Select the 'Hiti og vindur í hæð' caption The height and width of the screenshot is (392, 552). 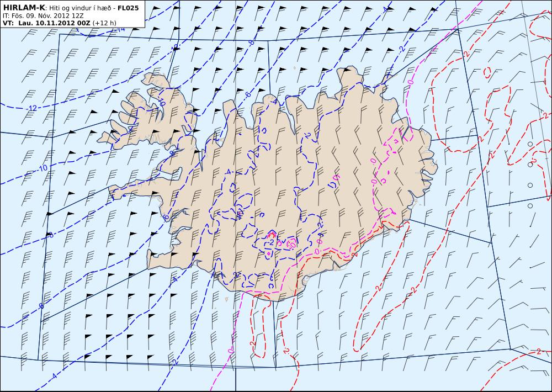click(79, 8)
